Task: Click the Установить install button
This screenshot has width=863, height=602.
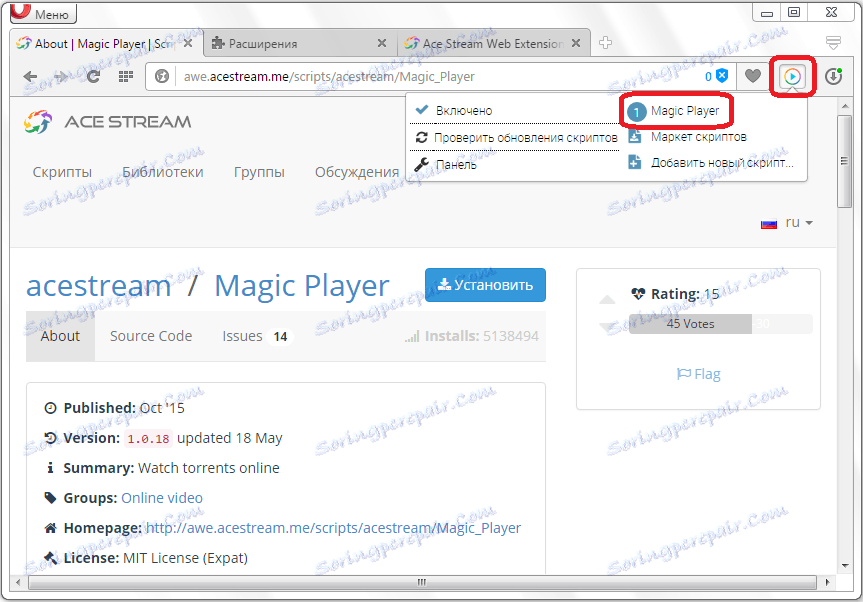Action: coord(485,285)
